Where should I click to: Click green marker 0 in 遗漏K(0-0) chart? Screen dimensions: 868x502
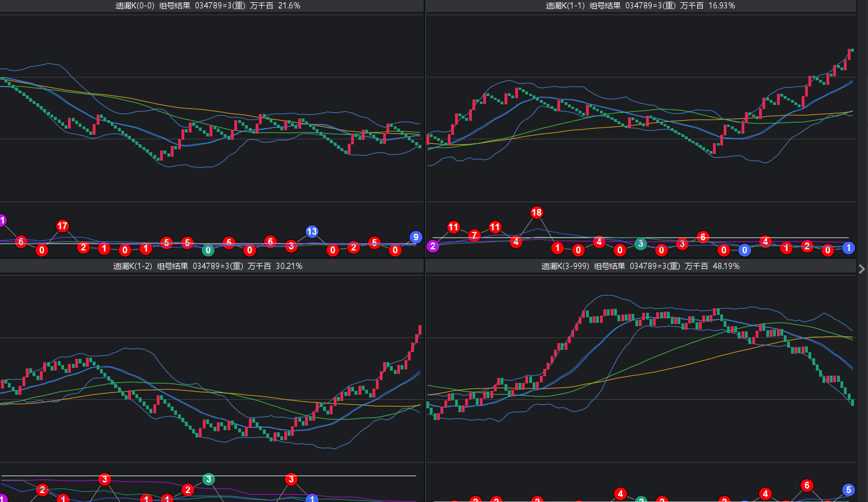tap(208, 250)
